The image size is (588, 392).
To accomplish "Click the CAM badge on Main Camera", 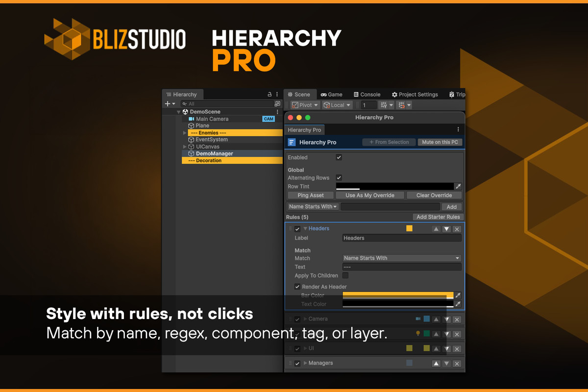I will point(269,119).
